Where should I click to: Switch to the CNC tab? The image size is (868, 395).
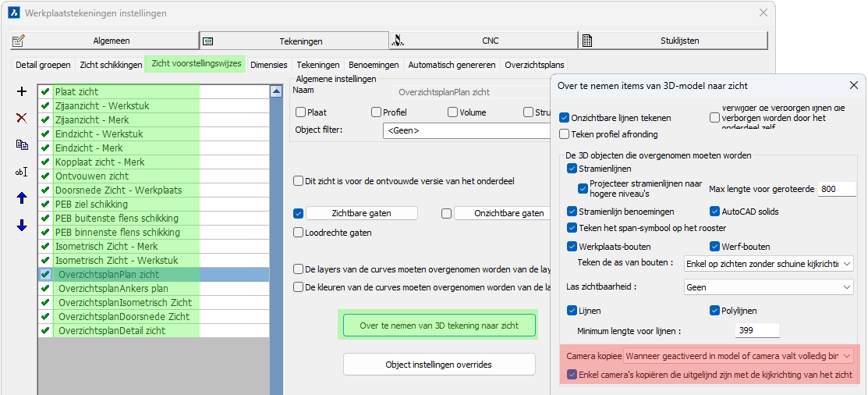(x=484, y=41)
